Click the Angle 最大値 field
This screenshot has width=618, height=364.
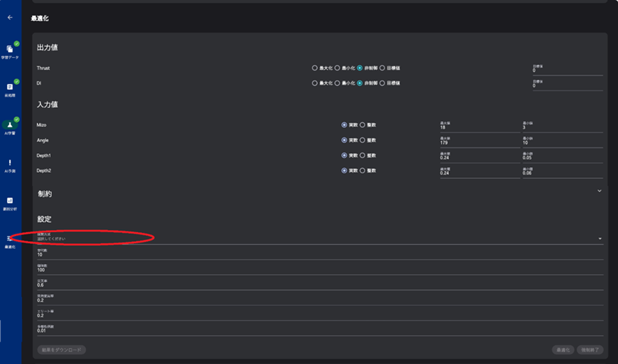click(480, 143)
